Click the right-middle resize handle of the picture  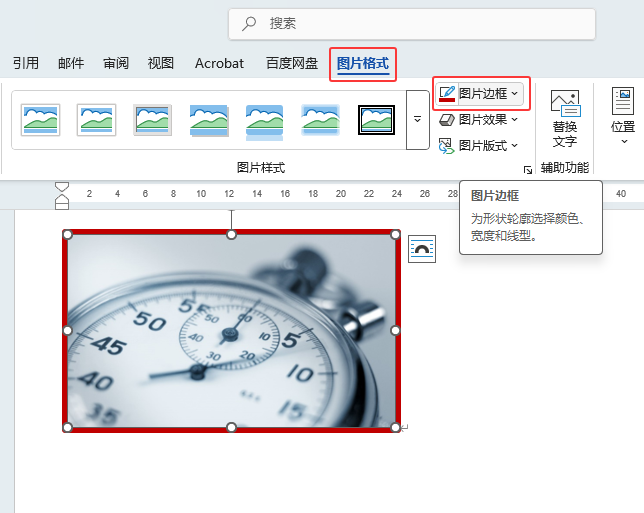395,331
